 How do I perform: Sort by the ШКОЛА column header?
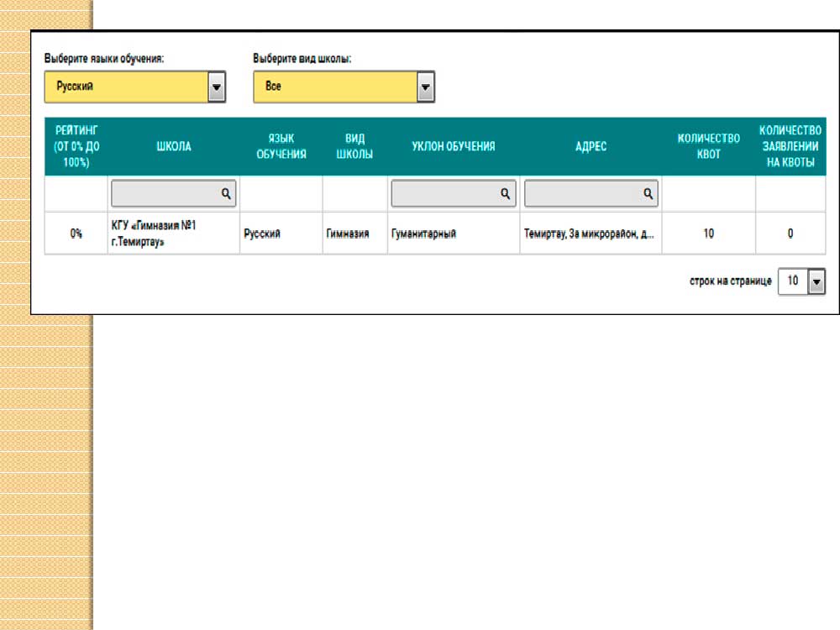(174, 146)
